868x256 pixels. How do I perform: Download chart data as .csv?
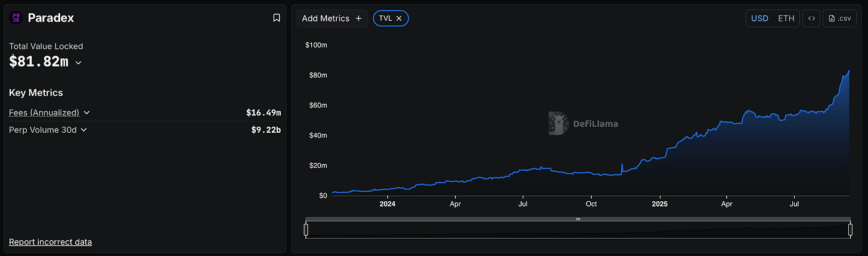coord(839,18)
